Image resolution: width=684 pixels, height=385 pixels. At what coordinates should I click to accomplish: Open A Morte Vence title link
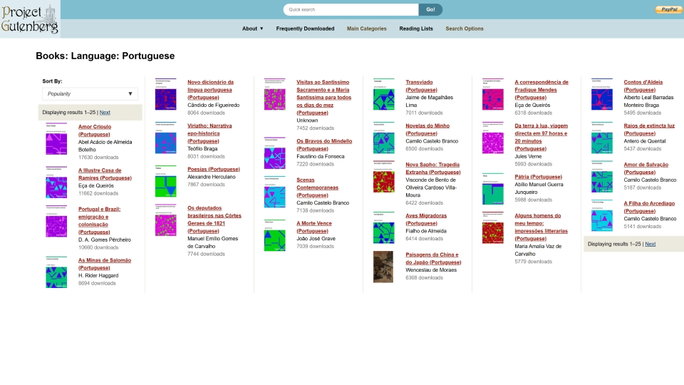click(314, 227)
